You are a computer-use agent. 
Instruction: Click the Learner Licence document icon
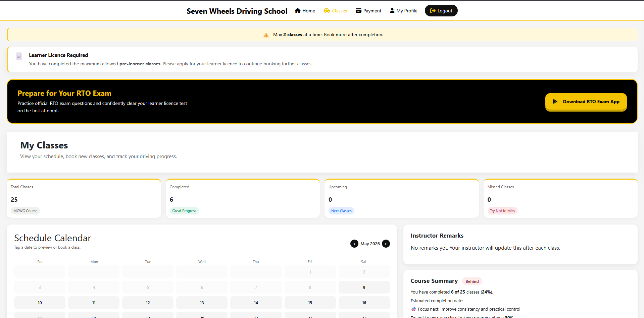19,56
